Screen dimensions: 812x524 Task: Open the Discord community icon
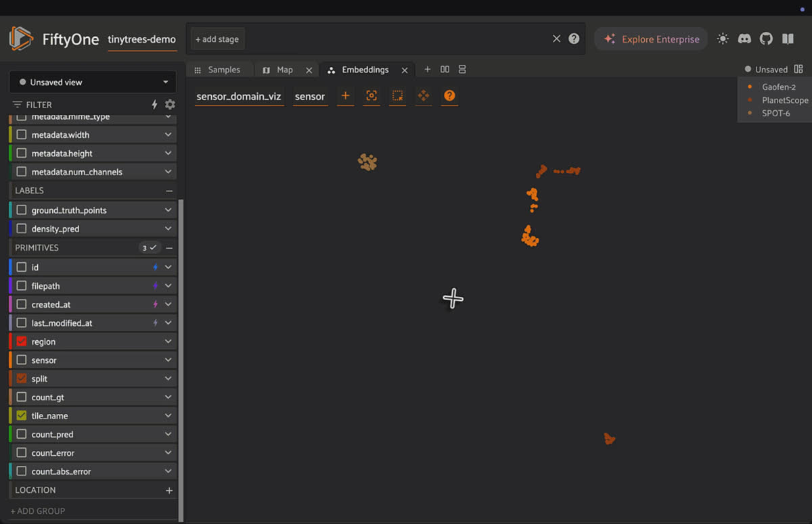coord(744,39)
